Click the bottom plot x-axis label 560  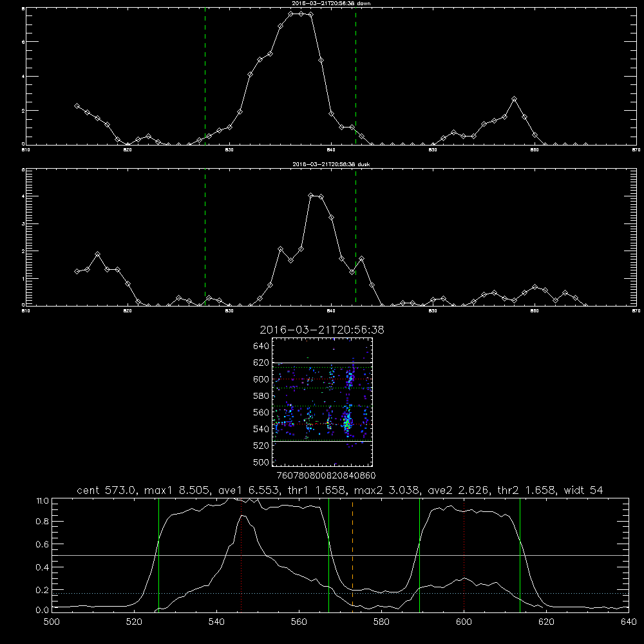299,621
